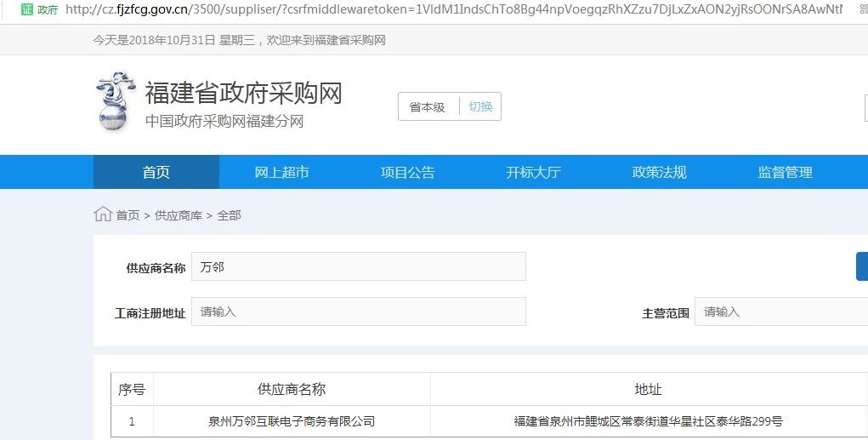Focus the 工商注册地址 input field

tap(359, 311)
